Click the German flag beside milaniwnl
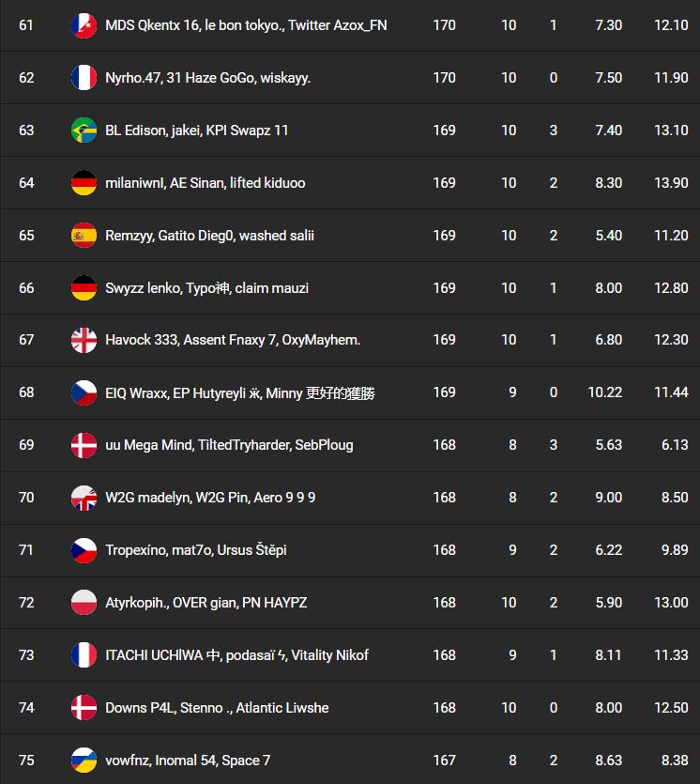 click(x=84, y=183)
